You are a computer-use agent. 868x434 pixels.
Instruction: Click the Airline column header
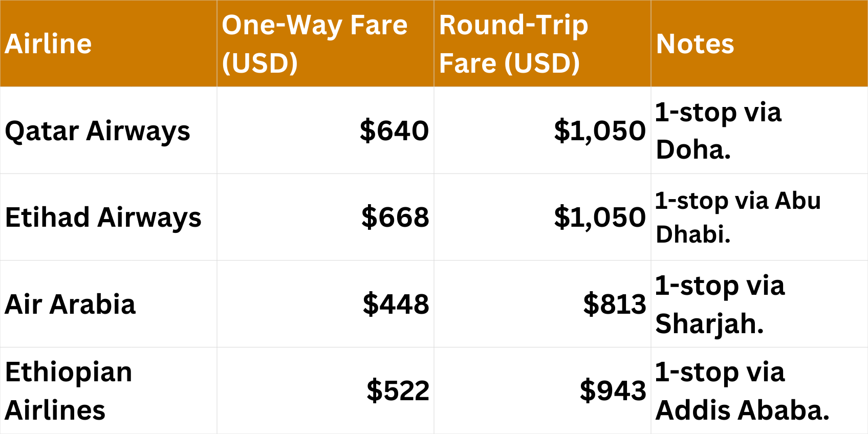[x=49, y=44]
